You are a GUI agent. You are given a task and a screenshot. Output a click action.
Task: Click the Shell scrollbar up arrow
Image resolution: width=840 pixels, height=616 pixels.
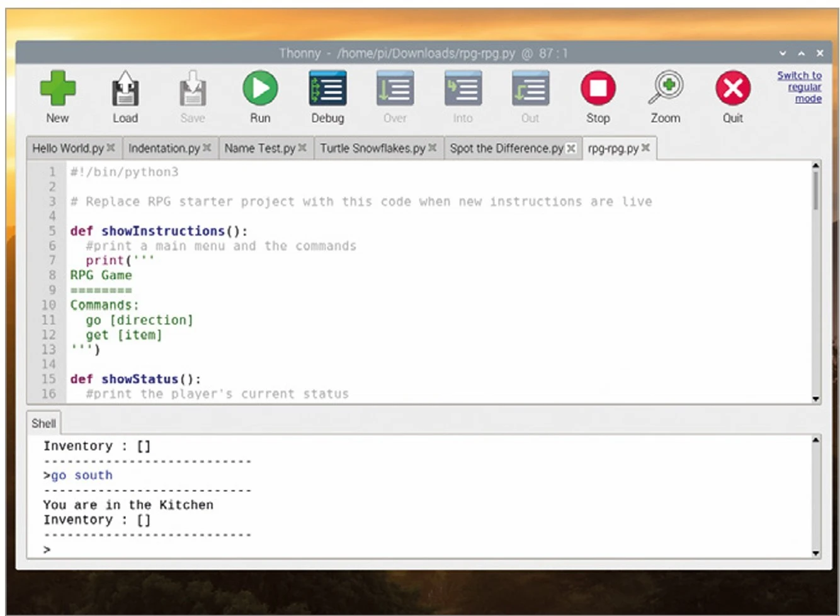[816, 440]
